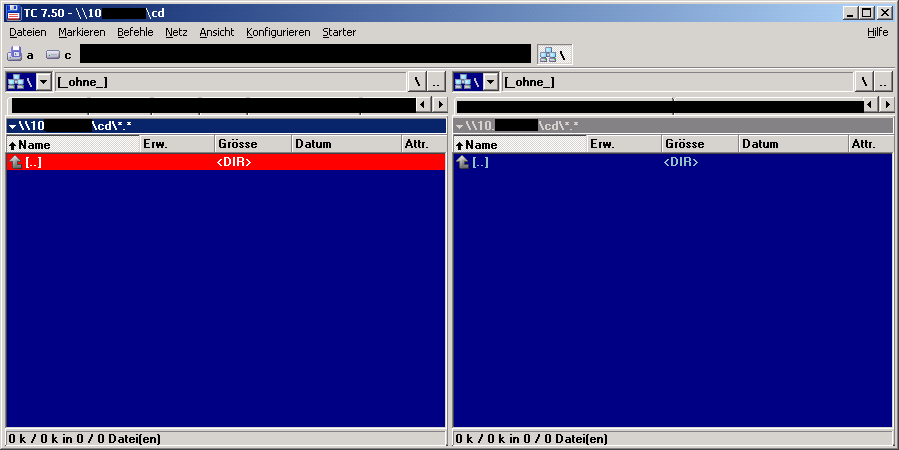
Task: Sort right panel by Attr. column
Action: [x=871, y=144]
